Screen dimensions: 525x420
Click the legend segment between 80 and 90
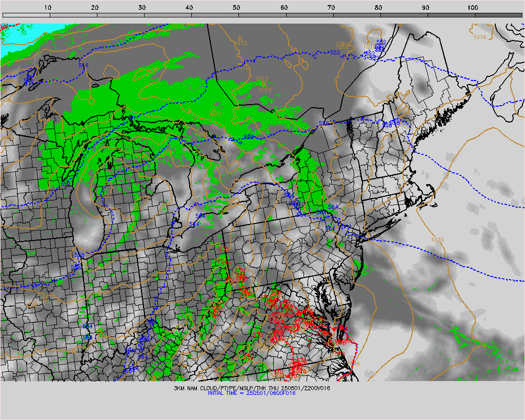click(404, 15)
